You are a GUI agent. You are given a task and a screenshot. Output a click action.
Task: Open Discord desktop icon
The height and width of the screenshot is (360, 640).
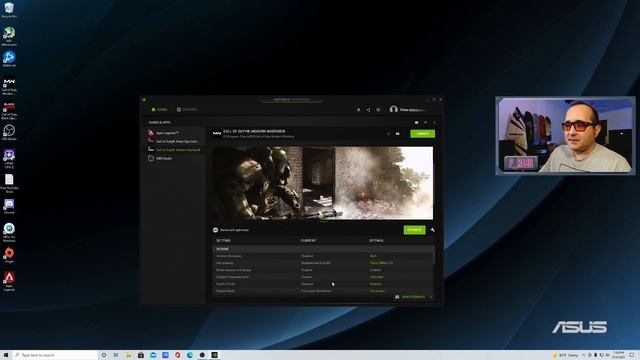(9, 206)
